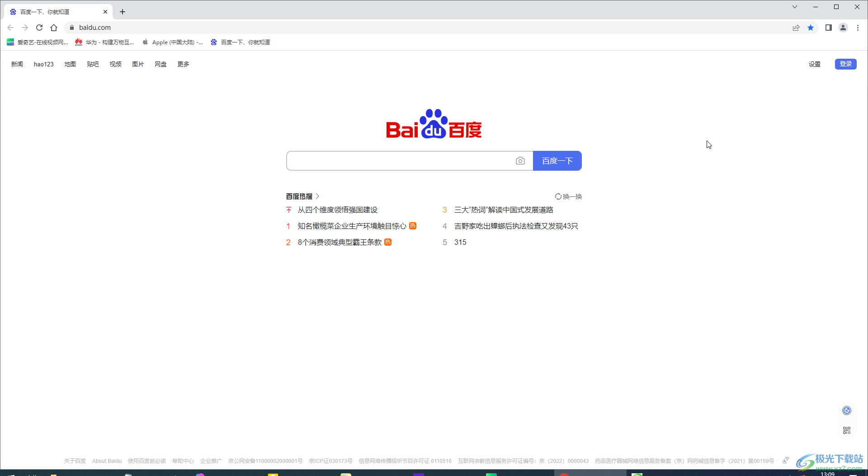The width and height of the screenshot is (868, 476).
Task: Open About Baidu footer link
Action: [107, 461]
